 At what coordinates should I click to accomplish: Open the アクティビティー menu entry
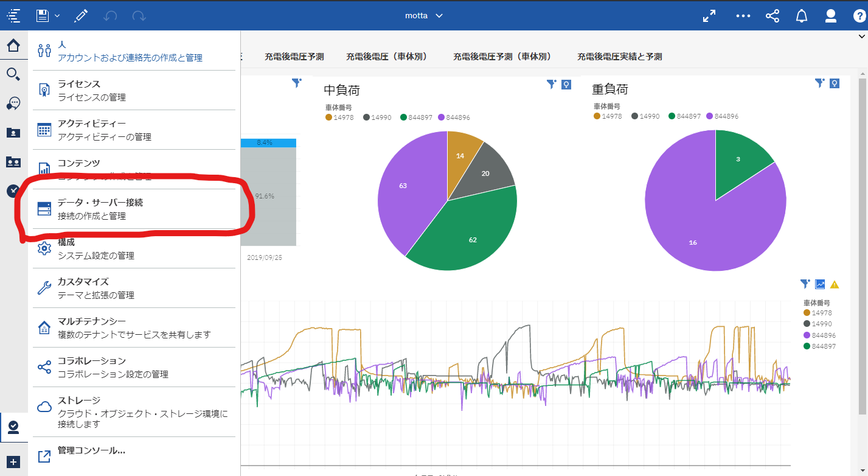point(134,130)
